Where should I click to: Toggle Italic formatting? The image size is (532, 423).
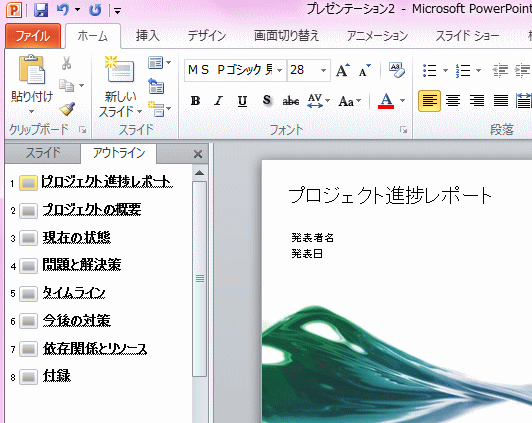click(219, 101)
